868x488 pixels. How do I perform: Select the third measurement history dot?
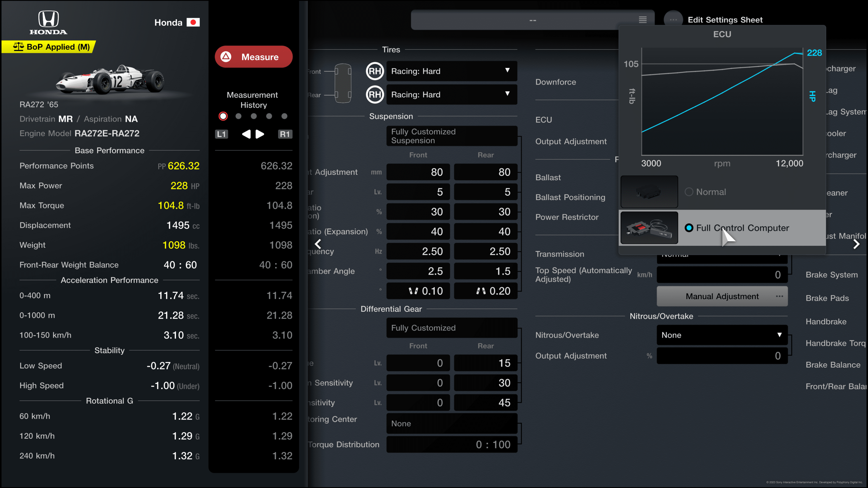click(x=254, y=116)
